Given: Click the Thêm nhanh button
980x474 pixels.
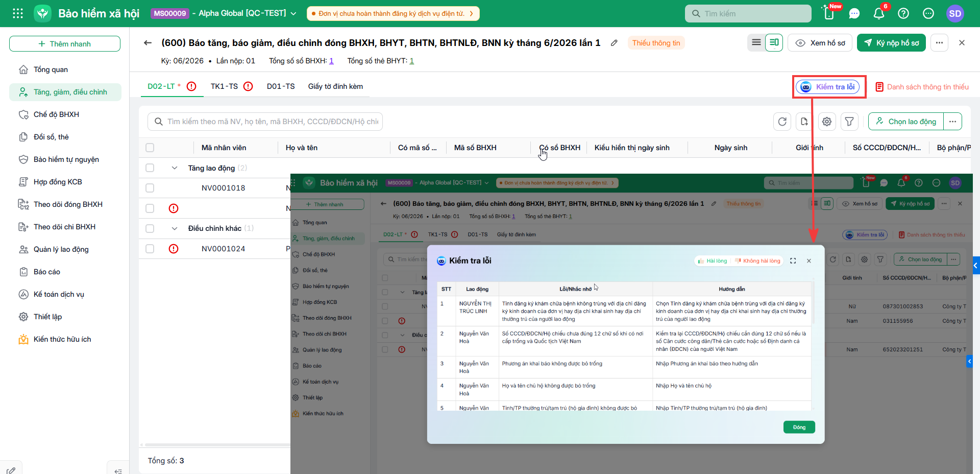Looking at the screenshot, I should [65, 44].
